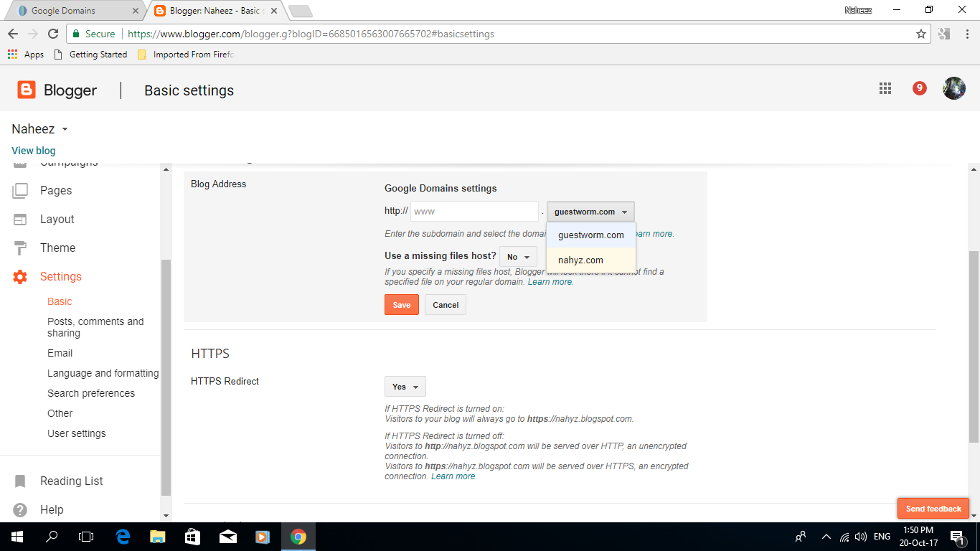Open the notifications badge showing 9

(x=920, y=88)
